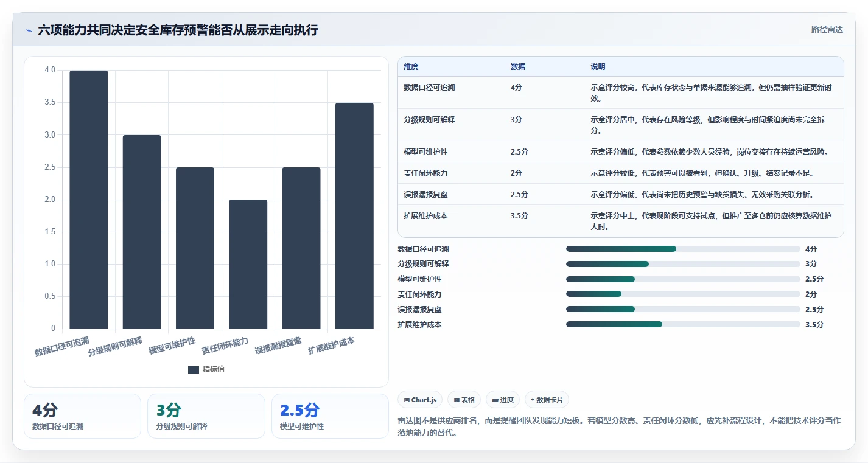
Task: Click the y-axis tick value 2.0
Action: coord(50,200)
